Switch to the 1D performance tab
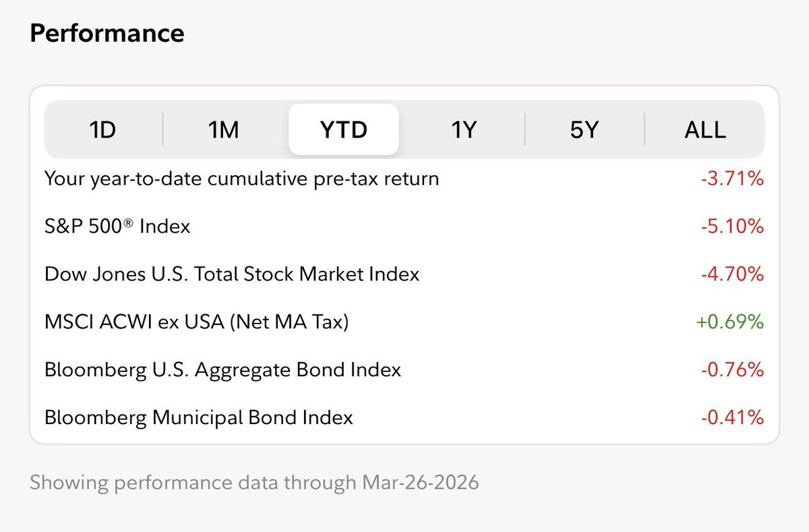Image resolution: width=809 pixels, height=532 pixels. click(103, 129)
